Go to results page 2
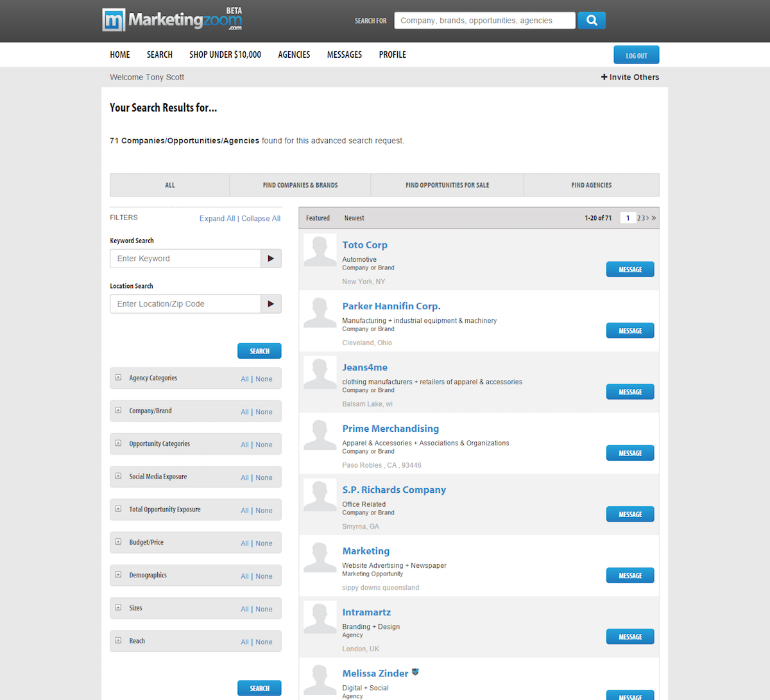770x700 pixels. point(639,218)
